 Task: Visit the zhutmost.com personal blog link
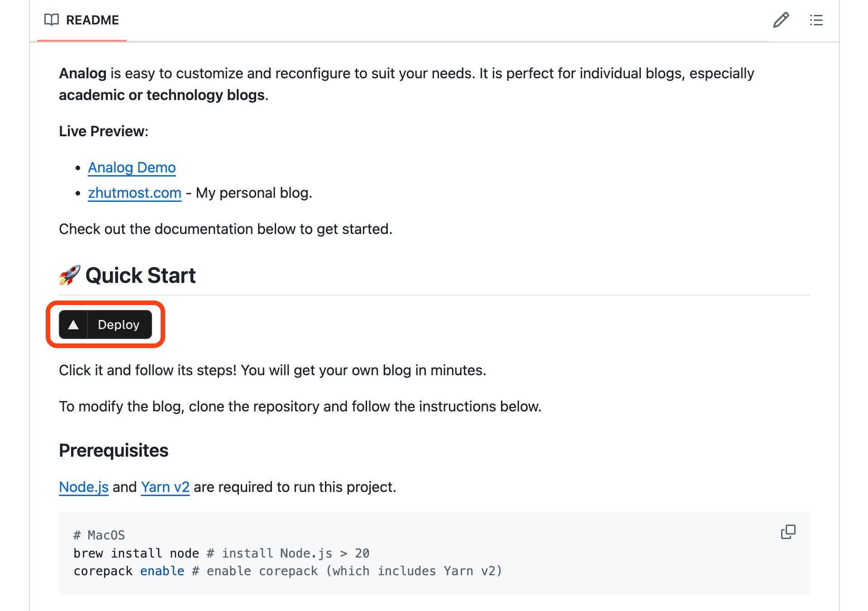pyautogui.click(x=134, y=193)
